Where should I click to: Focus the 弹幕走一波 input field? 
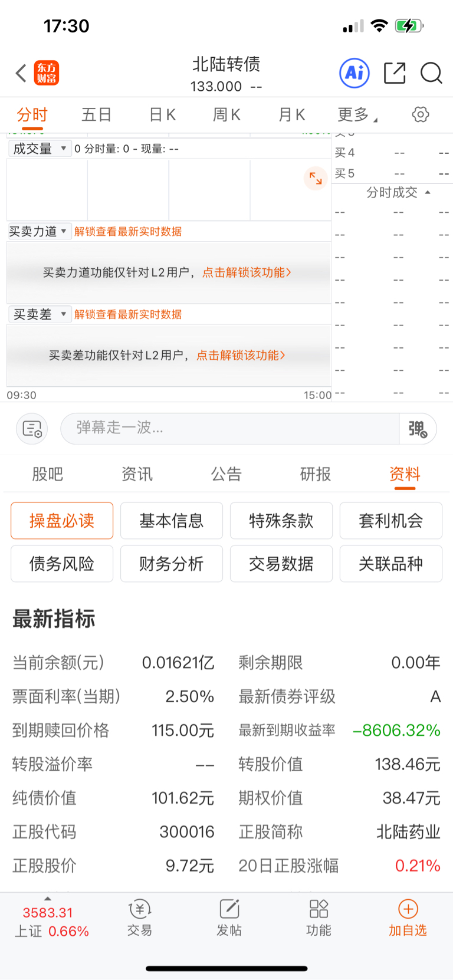230,429
